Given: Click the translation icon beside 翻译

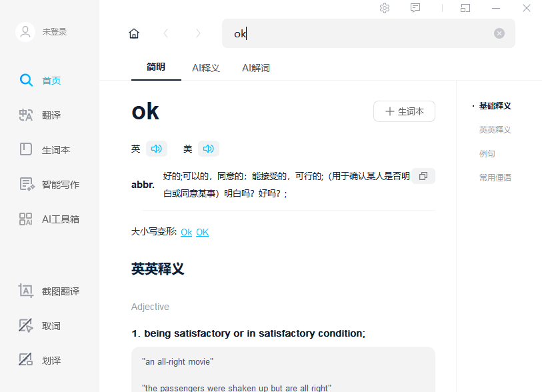Looking at the screenshot, I should click(26, 115).
